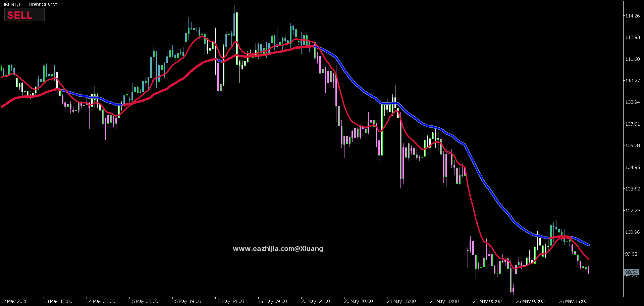Click the 20 May 20:00 time label
Viewport: 644px width, 306px height.
(359, 301)
